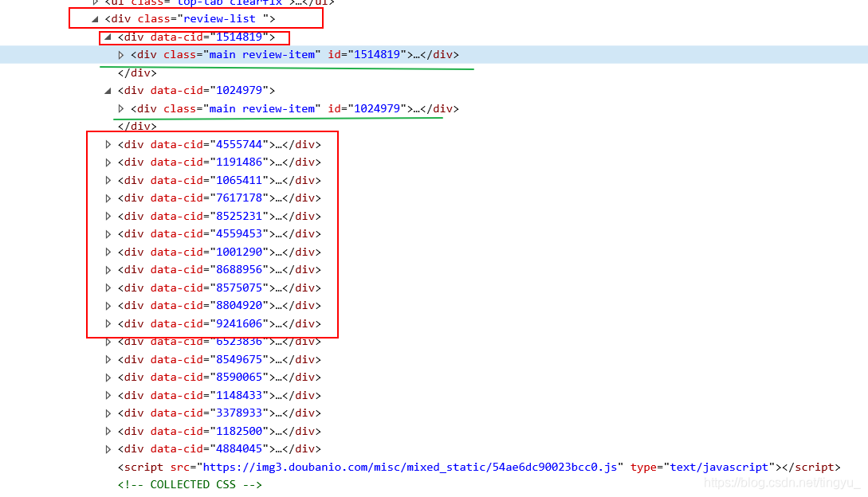Select the data-cid 8688956 row

(219, 270)
